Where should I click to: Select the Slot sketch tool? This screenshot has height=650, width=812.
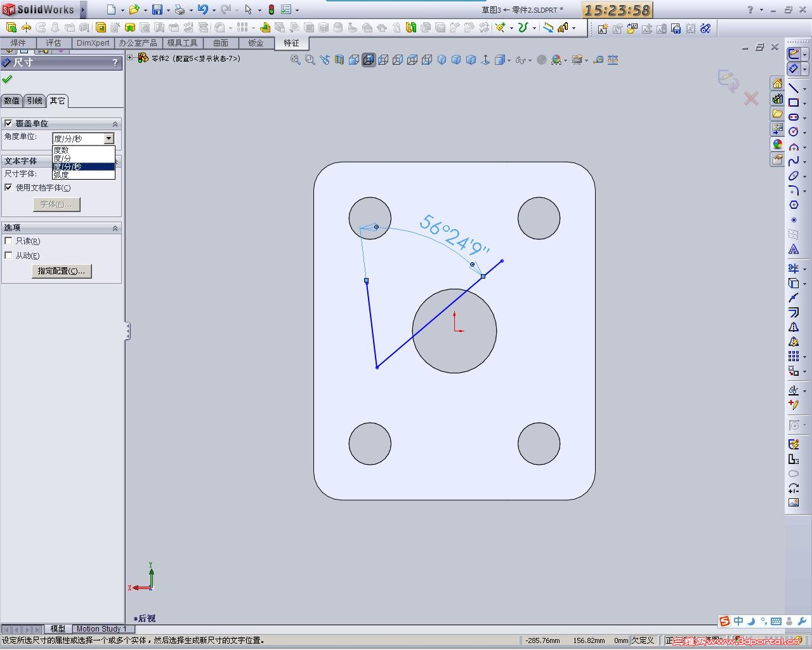[x=794, y=117]
